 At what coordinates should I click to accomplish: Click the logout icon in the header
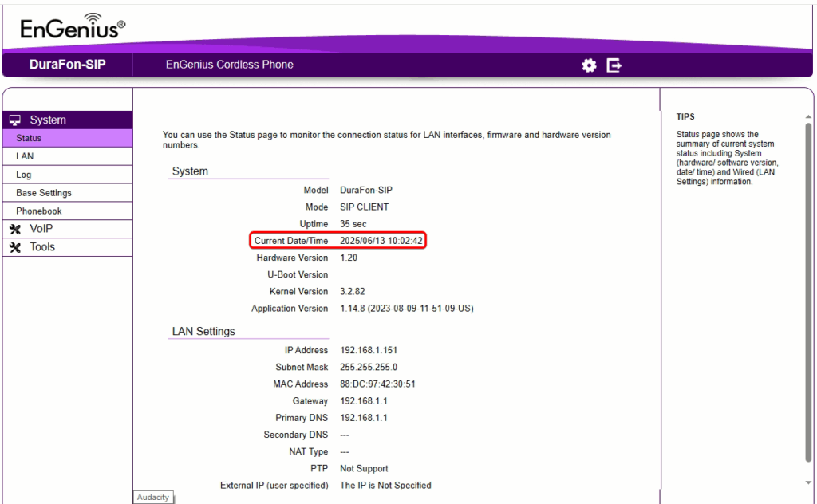point(614,65)
